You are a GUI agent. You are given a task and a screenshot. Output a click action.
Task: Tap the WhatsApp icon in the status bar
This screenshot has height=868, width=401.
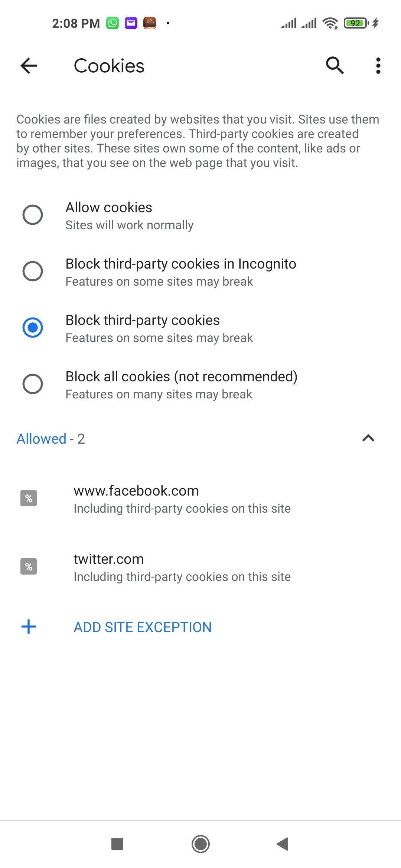pyautogui.click(x=112, y=23)
